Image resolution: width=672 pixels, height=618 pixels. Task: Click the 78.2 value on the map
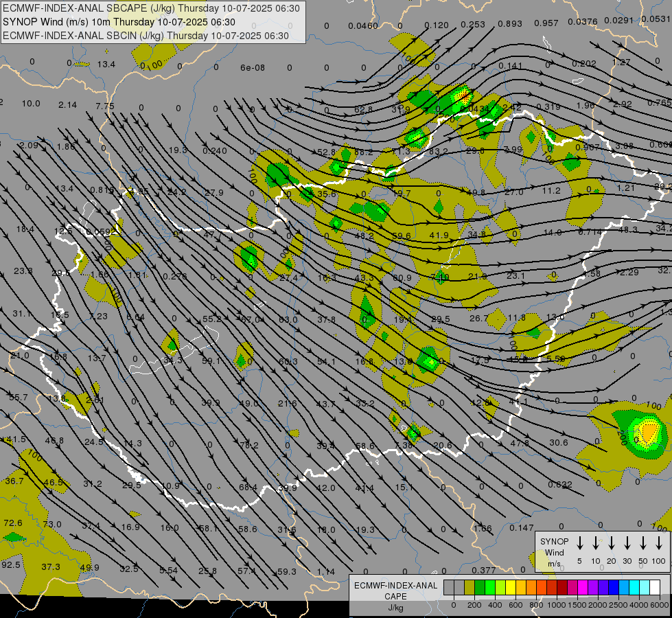click(249, 446)
